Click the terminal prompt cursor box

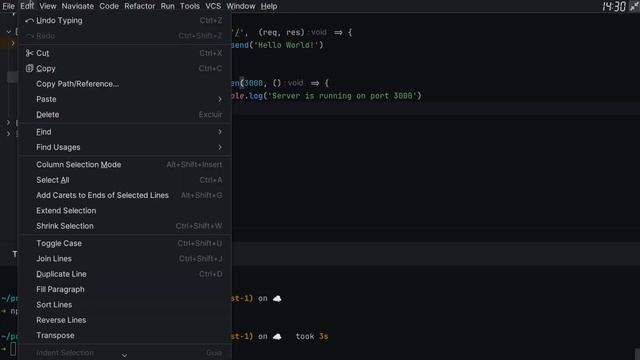tap(13, 349)
